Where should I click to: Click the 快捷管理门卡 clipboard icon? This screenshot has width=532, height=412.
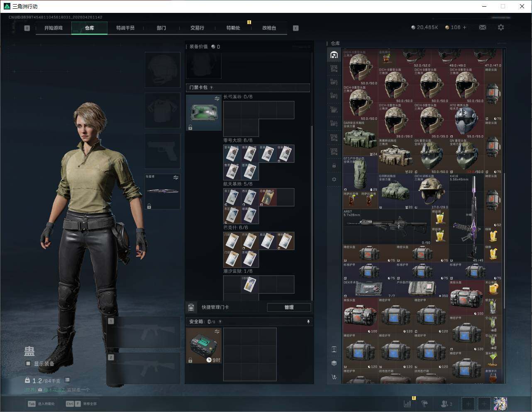(x=191, y=307)
